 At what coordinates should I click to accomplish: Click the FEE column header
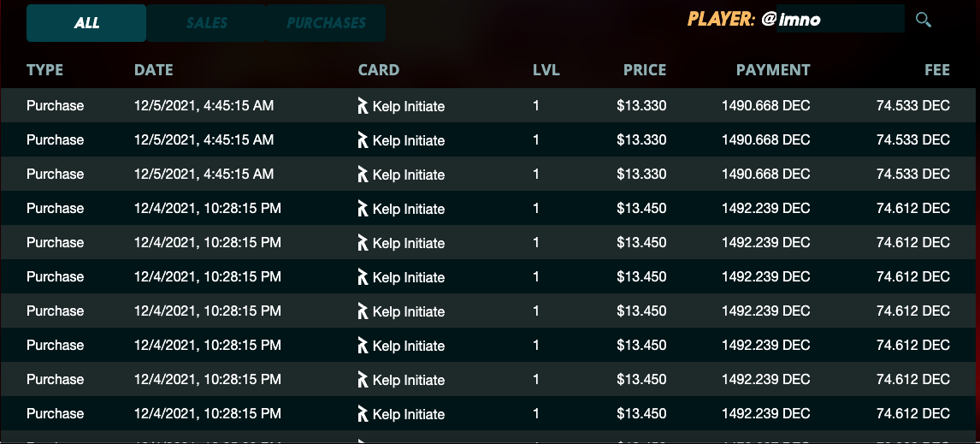pyautogui.click(x=937, y=70)
